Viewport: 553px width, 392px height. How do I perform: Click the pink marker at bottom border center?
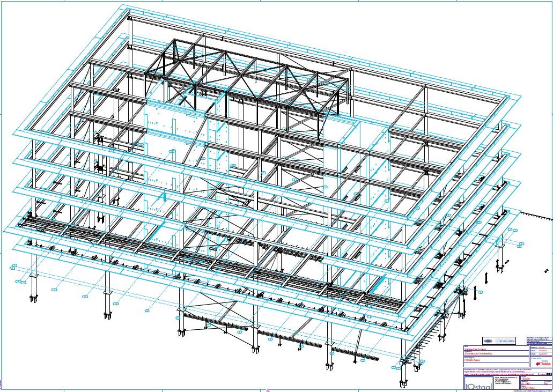click(268, 390)
